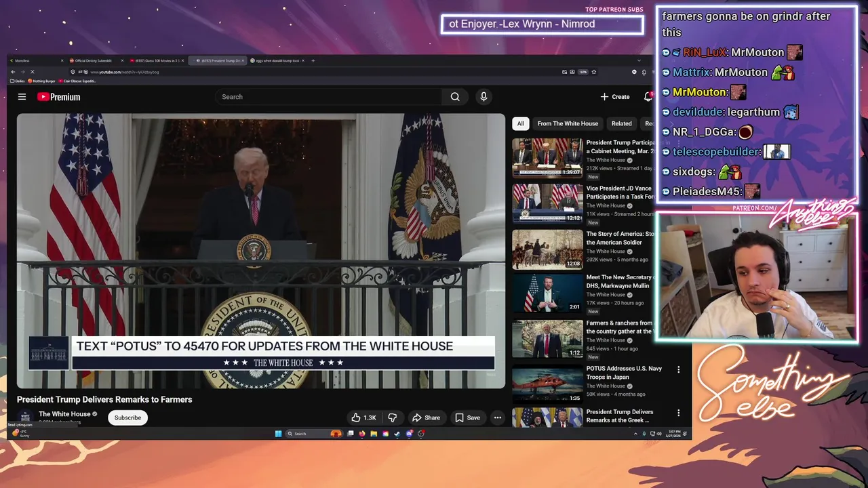Open Steam from the Windows taskbar
Image resolution: width=868 pixels, height=488 pixels.
click(x=397, y=434)
